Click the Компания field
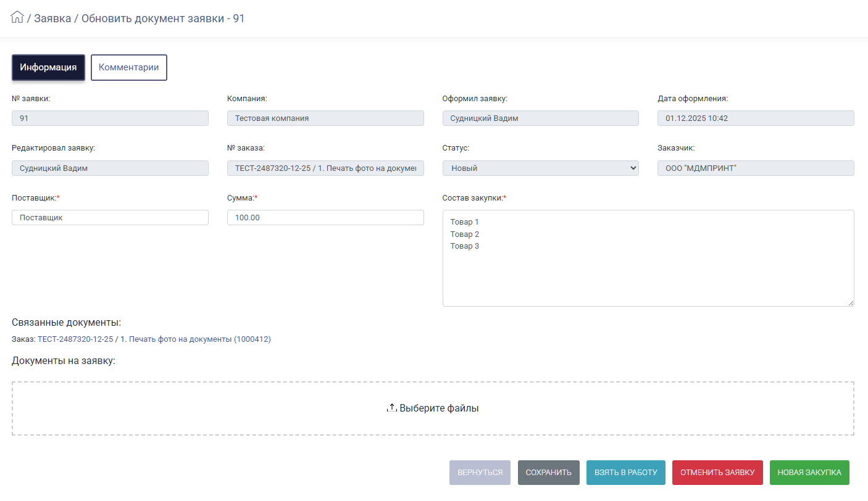 [325, 118]
